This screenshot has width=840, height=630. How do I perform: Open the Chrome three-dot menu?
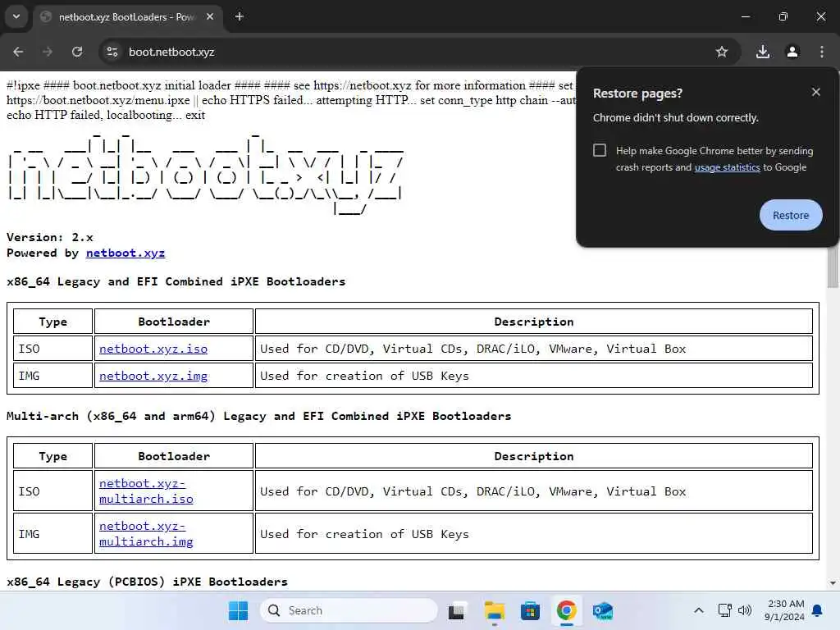tap(822, 52)
